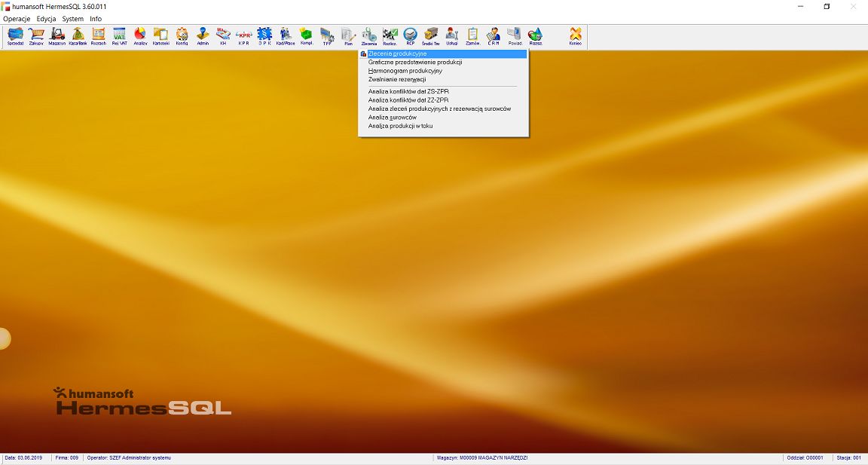Choose Analiza zleceń produkcyjnych z rezerwacją surowców
This screenshot has height=465, width=868.
coord(443,109)
